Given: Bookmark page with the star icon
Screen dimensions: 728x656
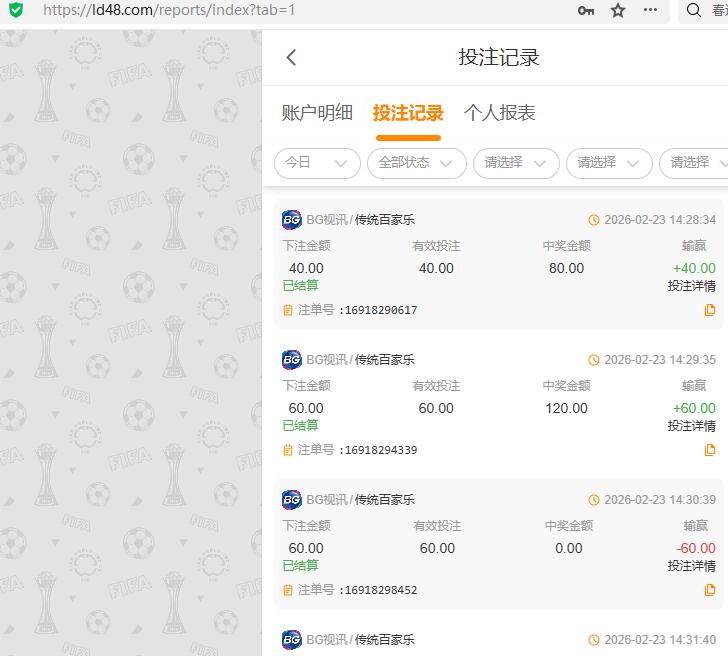Looking at the screenshot, I should pyautogui.click(x=618, y=10).
